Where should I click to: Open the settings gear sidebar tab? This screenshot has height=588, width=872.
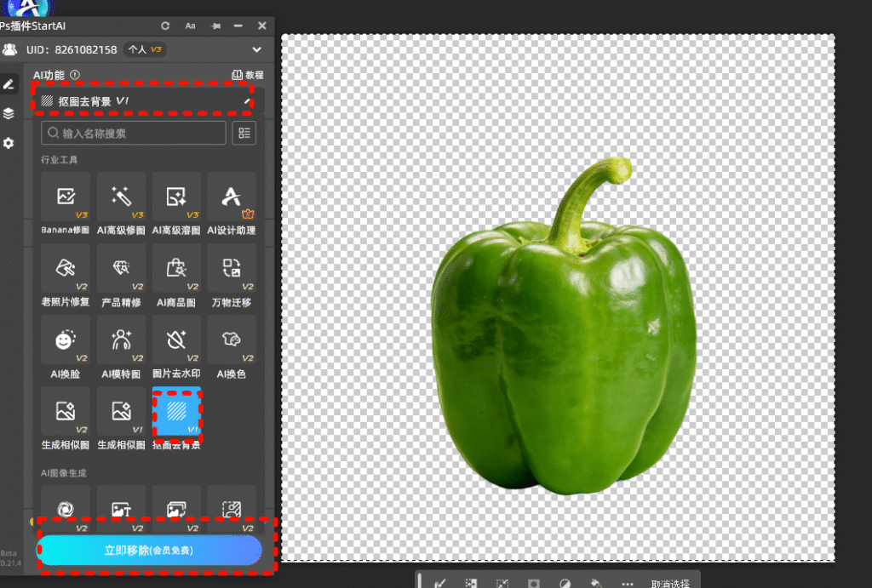click(x=9, y=144)
